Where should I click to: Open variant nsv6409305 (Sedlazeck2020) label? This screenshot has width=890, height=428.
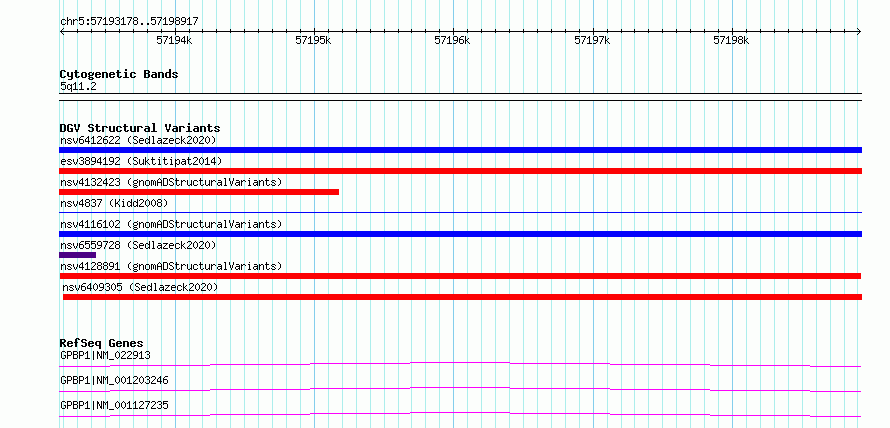tap(140, 287)
